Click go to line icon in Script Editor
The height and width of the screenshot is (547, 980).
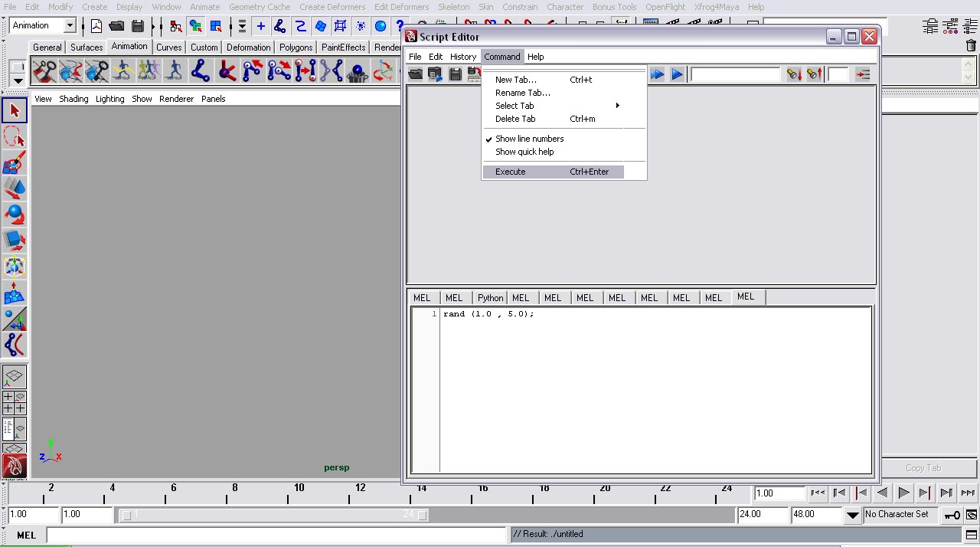(x=863, y=74)
